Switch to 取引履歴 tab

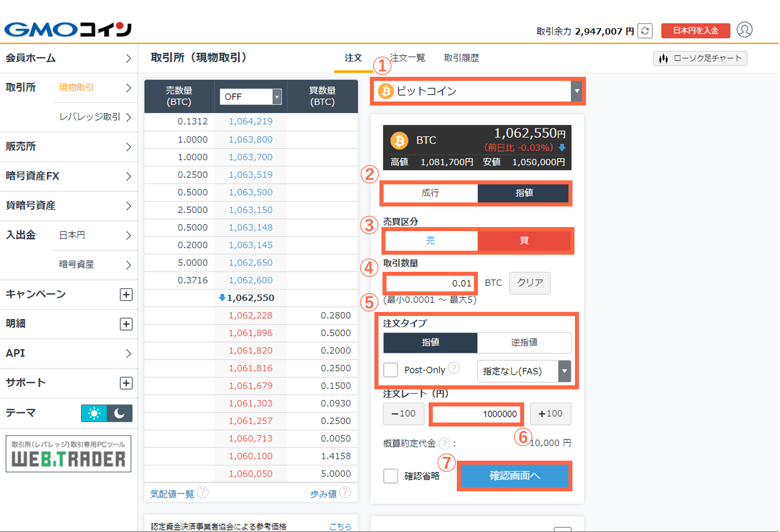pyautogui.click(x=461, y=58)
